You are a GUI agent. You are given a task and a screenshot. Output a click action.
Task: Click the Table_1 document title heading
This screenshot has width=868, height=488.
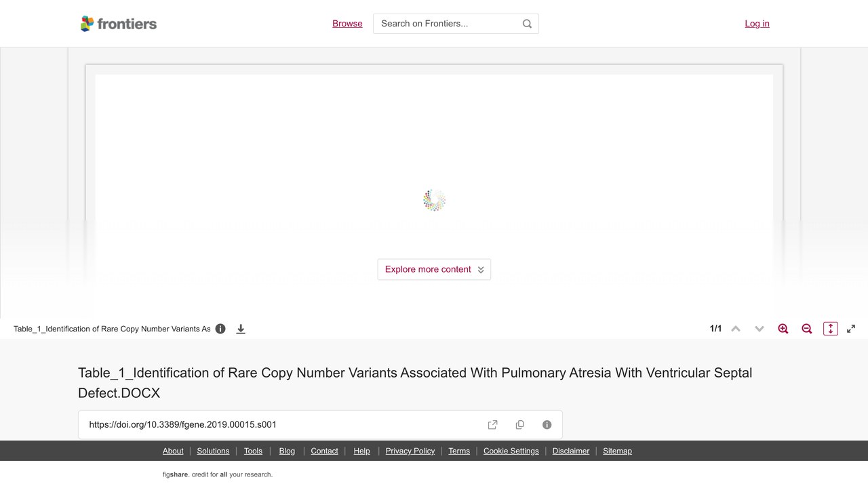pyautogui.click(x=415, y=383)
